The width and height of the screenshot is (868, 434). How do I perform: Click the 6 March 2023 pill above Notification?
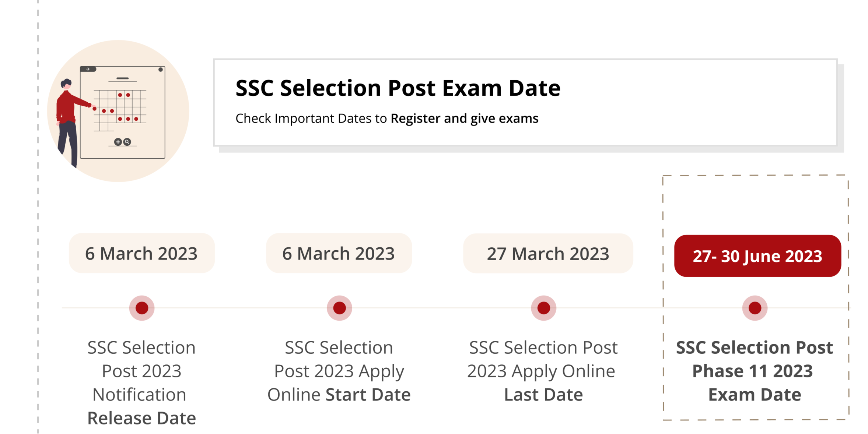point(141,253)
